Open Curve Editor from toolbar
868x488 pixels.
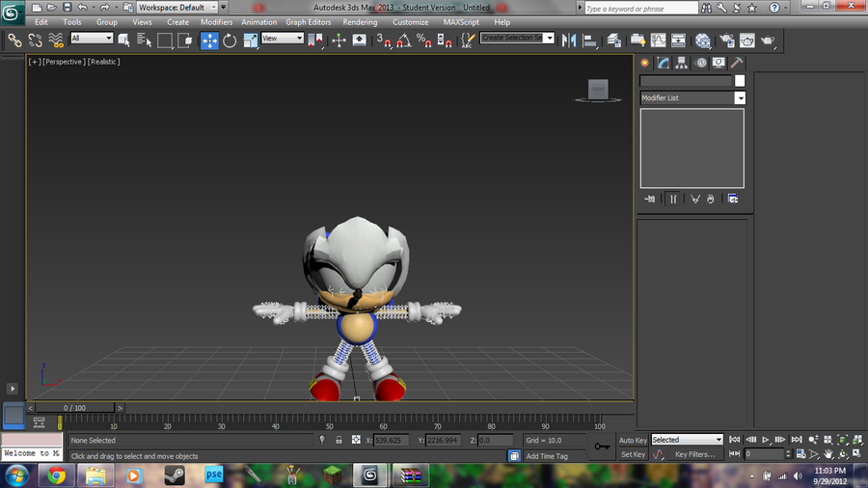tap(658, 41)
